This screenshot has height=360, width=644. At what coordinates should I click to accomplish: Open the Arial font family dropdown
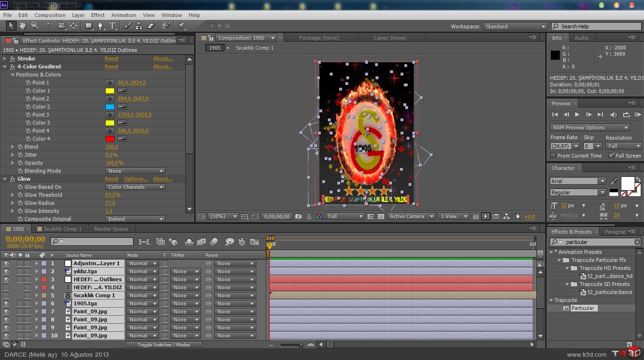coord(578,181)
